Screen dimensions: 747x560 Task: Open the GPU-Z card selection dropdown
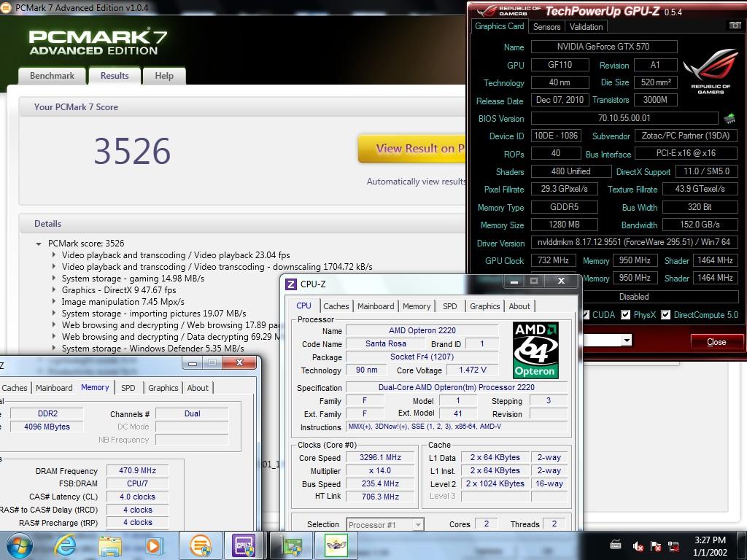coord(627,340)
